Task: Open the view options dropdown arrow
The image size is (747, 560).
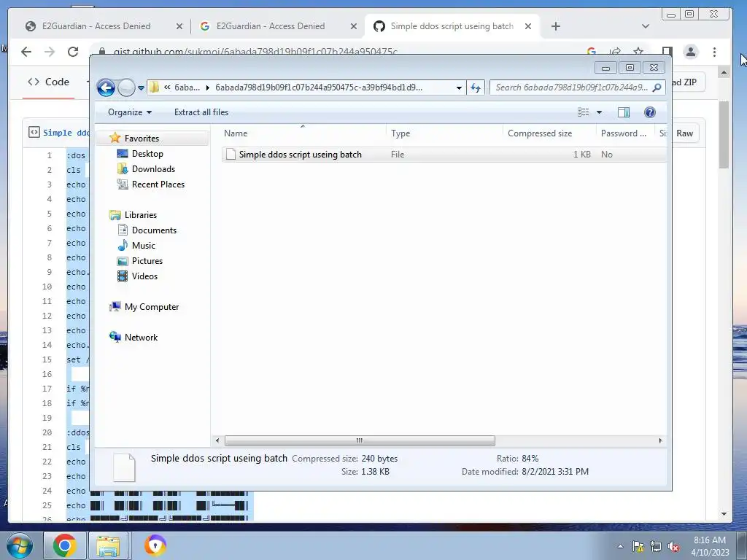Action: click(600, 112)
